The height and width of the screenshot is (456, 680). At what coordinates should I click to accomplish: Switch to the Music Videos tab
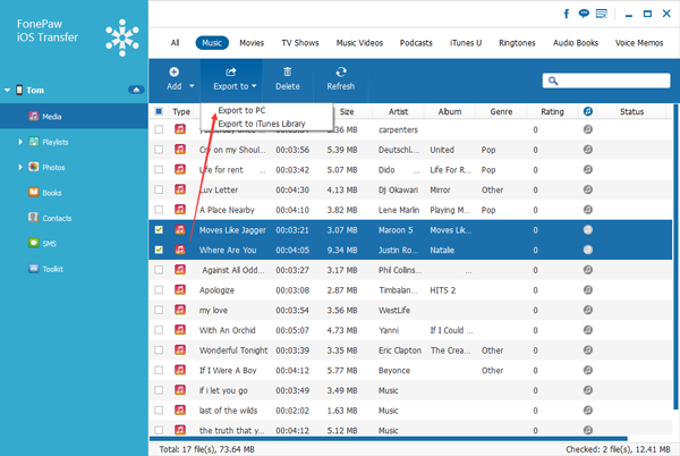(360, 43)
